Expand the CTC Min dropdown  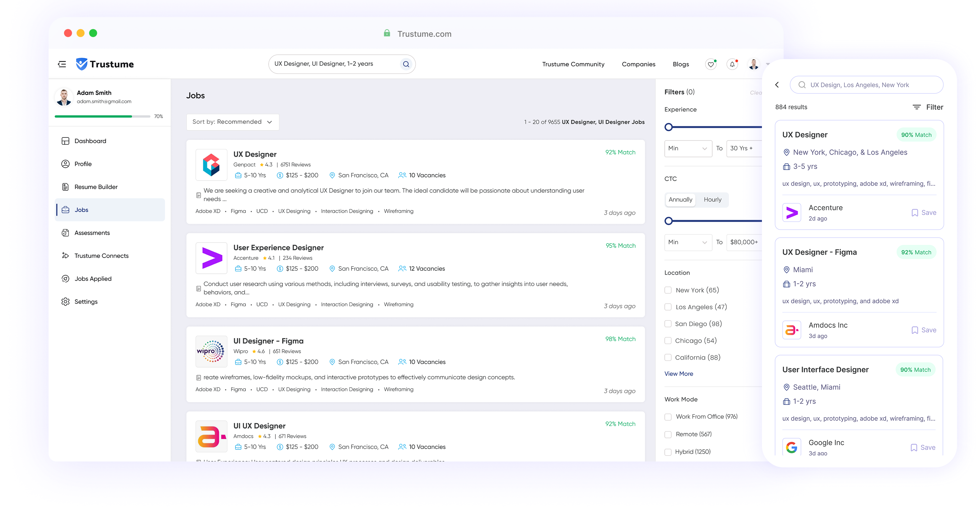[x=688, y=242]
